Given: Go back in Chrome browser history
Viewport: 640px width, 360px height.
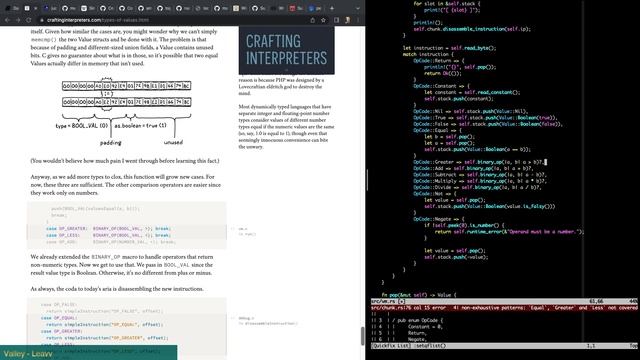Looking at the screenshot, I should pyautogui.click(x=7, y=20).
